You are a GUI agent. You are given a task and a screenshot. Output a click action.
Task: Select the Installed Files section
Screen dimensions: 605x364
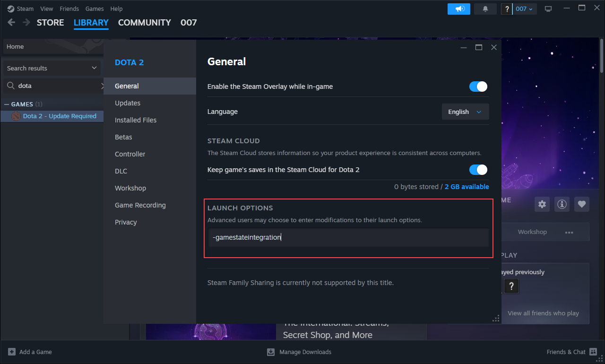[x=150, y=120]
